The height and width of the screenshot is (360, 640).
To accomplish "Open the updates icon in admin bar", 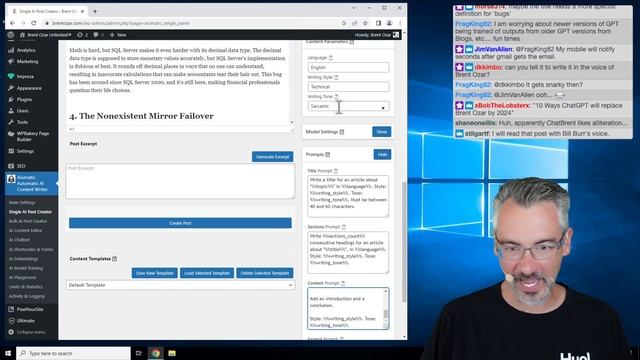I will pyautogui.click(x=80, y=35).
